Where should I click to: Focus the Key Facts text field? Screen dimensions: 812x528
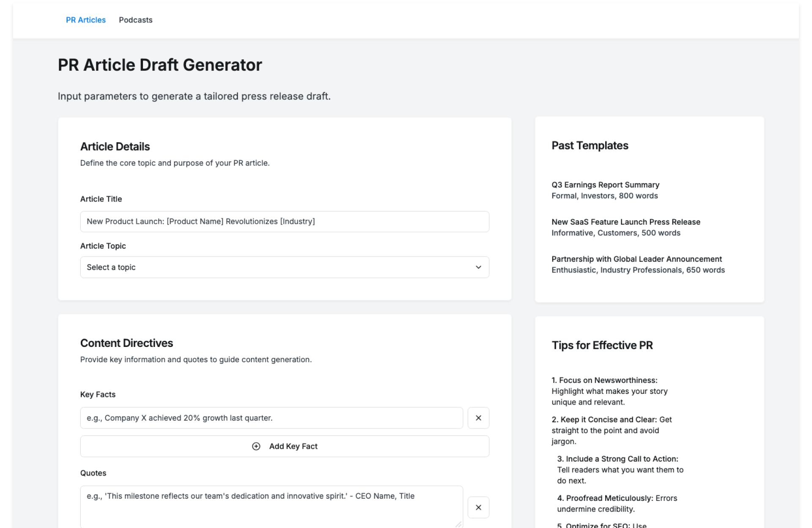point(271,418)
